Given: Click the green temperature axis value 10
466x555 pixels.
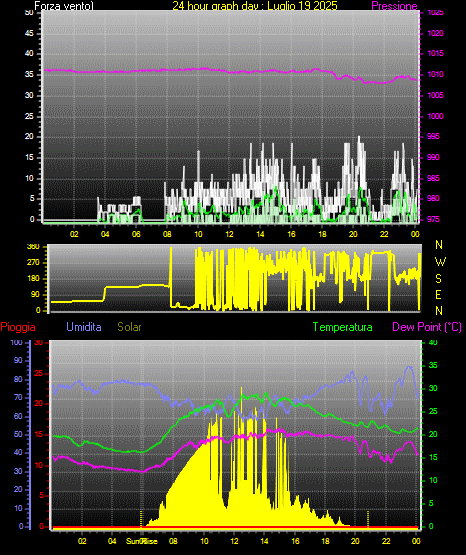Looking at the screenshot, I should tap(433, 480).
